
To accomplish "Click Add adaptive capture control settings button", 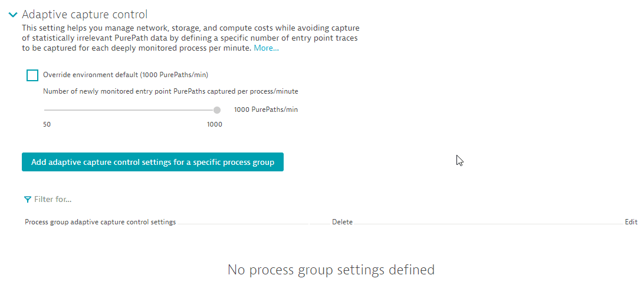I will (x=153, y=162).
